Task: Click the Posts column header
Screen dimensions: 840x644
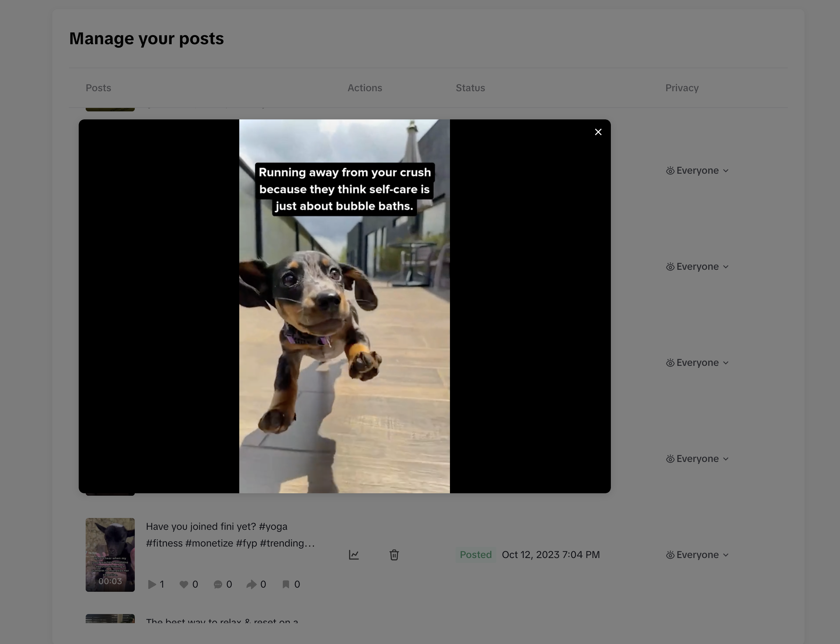Action: pos(98,88)
